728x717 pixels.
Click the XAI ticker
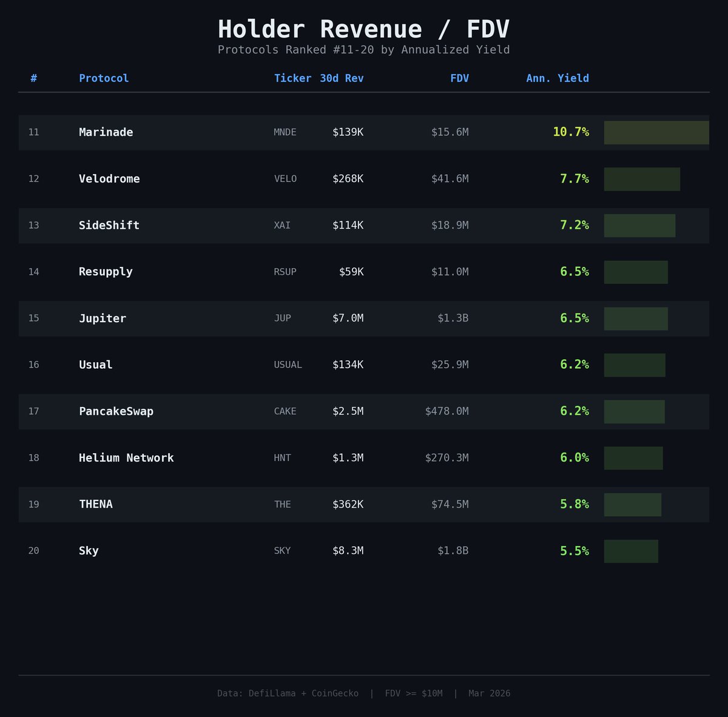pos(282,225)
